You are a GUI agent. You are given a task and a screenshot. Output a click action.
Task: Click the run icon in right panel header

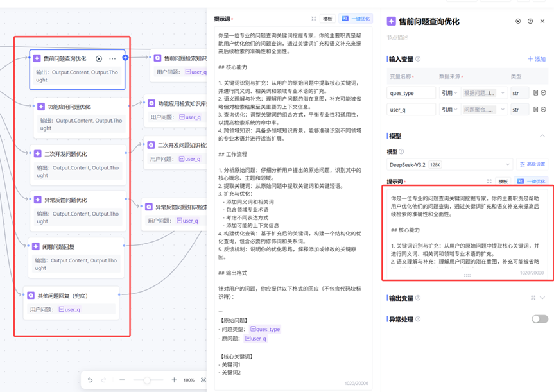[x=518, y=21]
